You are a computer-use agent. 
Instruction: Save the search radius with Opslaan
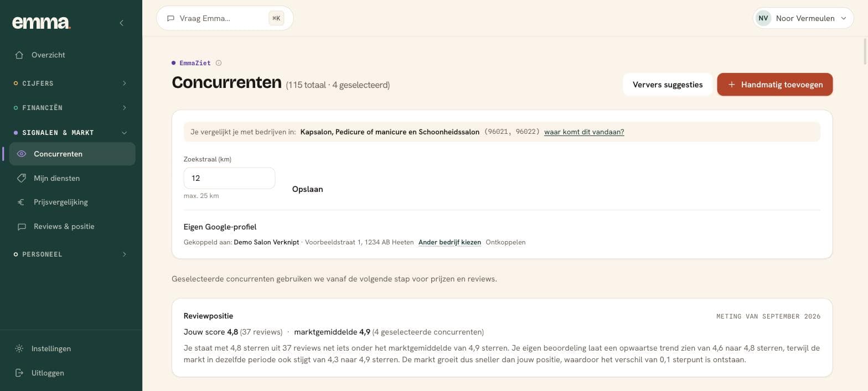[307, 189]
